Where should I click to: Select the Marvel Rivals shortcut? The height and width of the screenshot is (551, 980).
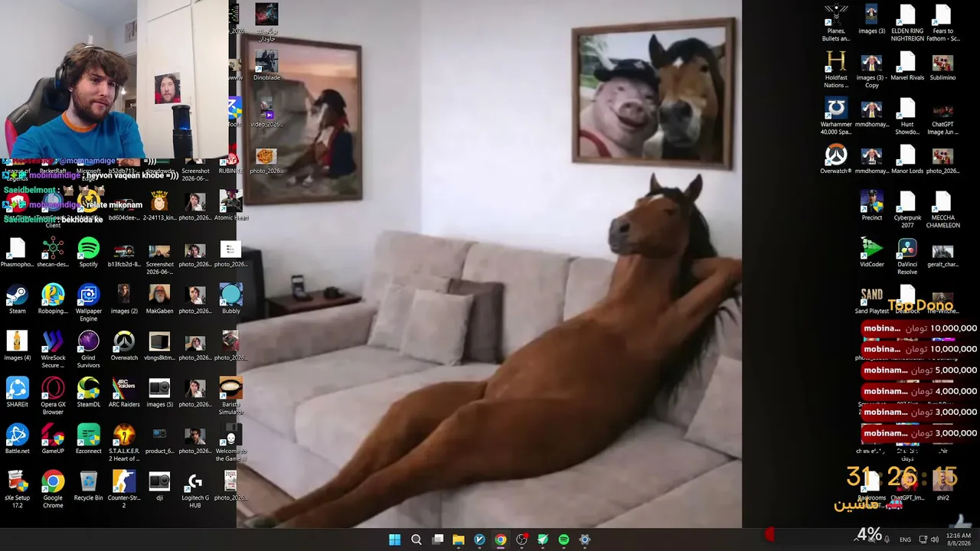tap(907, 67)
